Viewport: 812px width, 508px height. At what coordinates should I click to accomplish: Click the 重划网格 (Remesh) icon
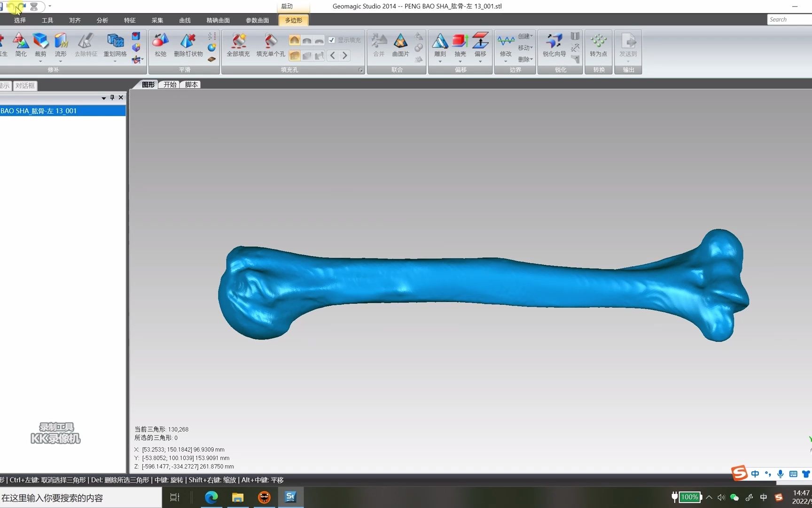[x=115, y=41]
